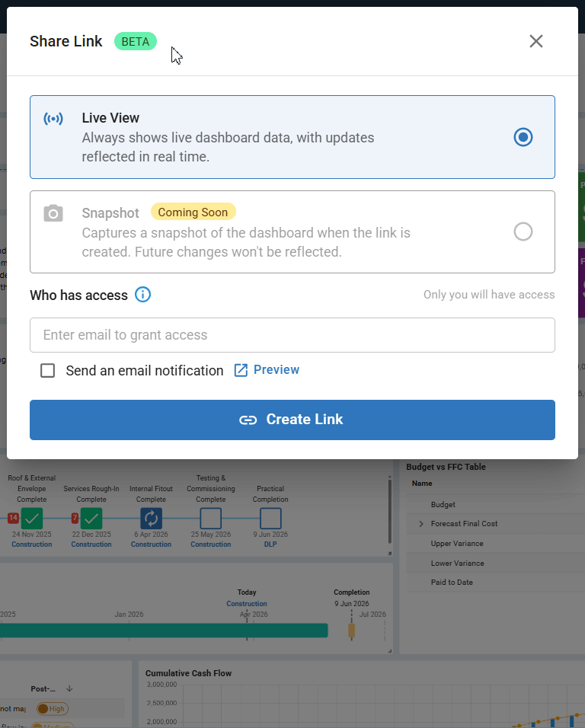The width and height of the screenshot is (585, 728).
Task: Enable Send an email notification checkbox
Action: pos(48,371)
